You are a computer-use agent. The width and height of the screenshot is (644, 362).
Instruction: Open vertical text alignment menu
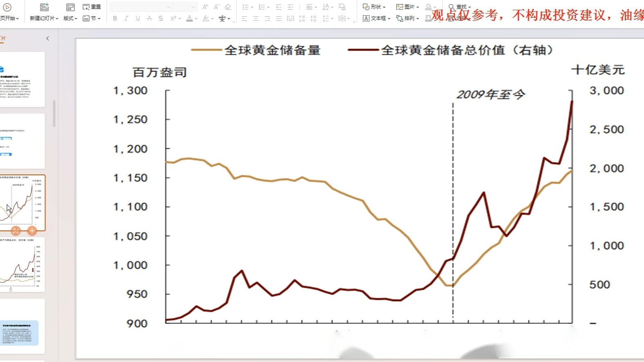(344, 18)
